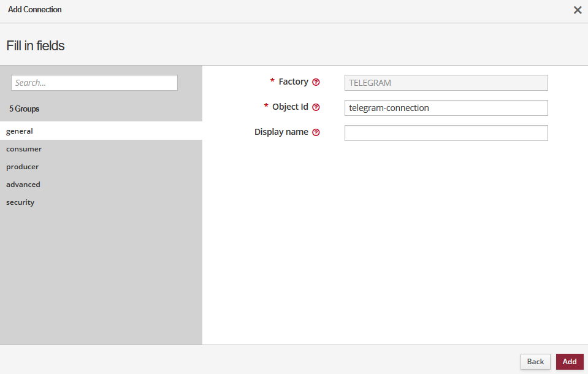Click the 5 Groups count label
588x374 pixels.
coord(24,109)
